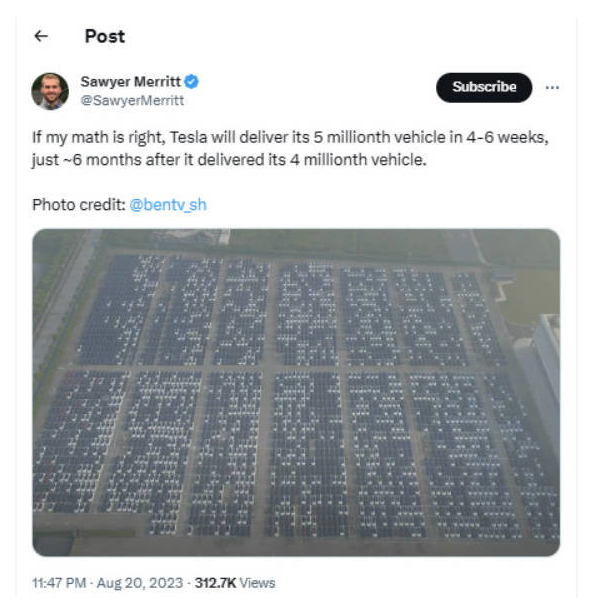
Task: Click the Views label beside 312.7K
Action: tap(257, 582)
